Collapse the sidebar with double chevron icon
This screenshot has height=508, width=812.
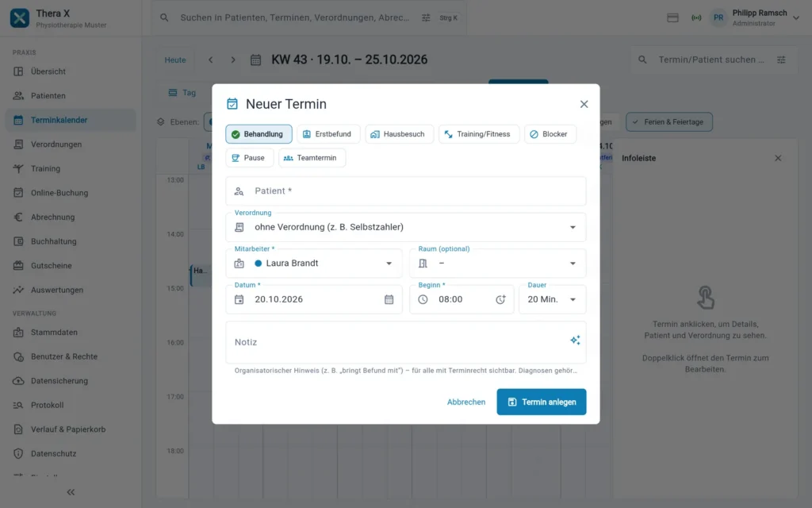click(x=71, y=492)
